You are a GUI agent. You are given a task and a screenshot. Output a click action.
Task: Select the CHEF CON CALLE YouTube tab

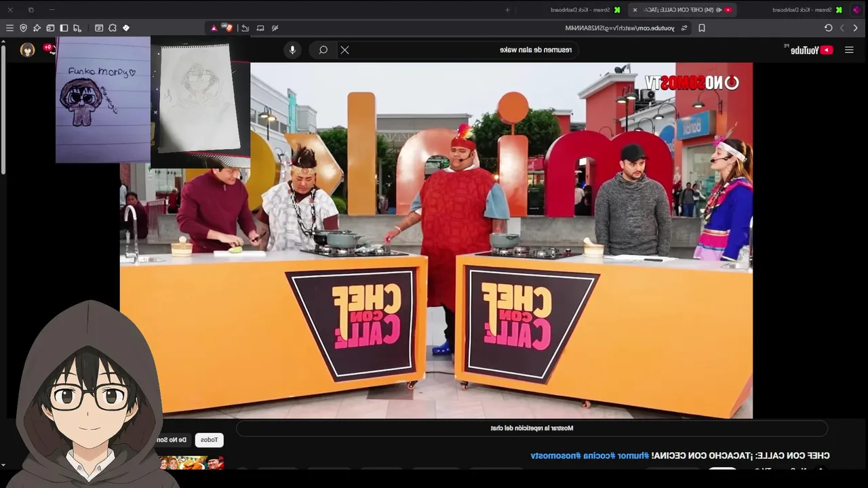tap(683, 9)
